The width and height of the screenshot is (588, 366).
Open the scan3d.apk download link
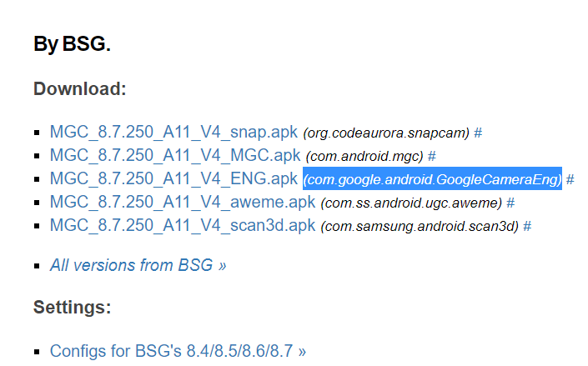pos(182,225)
